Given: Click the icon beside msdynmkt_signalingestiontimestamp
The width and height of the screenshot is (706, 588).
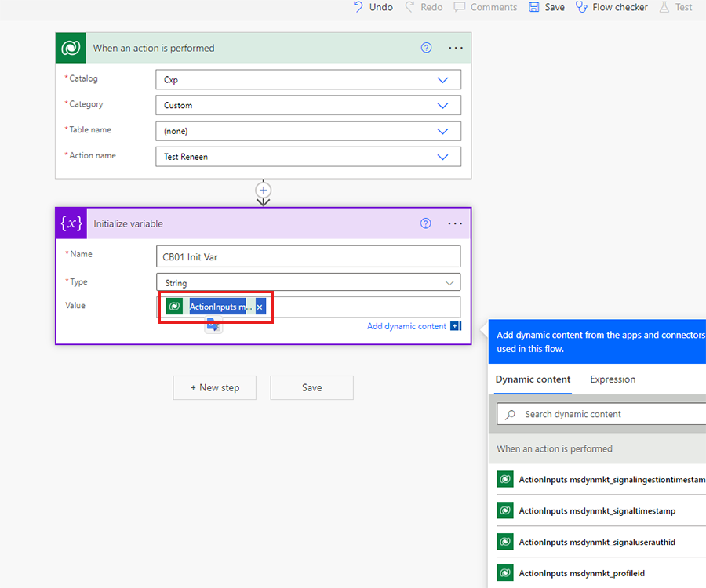Looking at the screenshot, I should pos(505,479).
